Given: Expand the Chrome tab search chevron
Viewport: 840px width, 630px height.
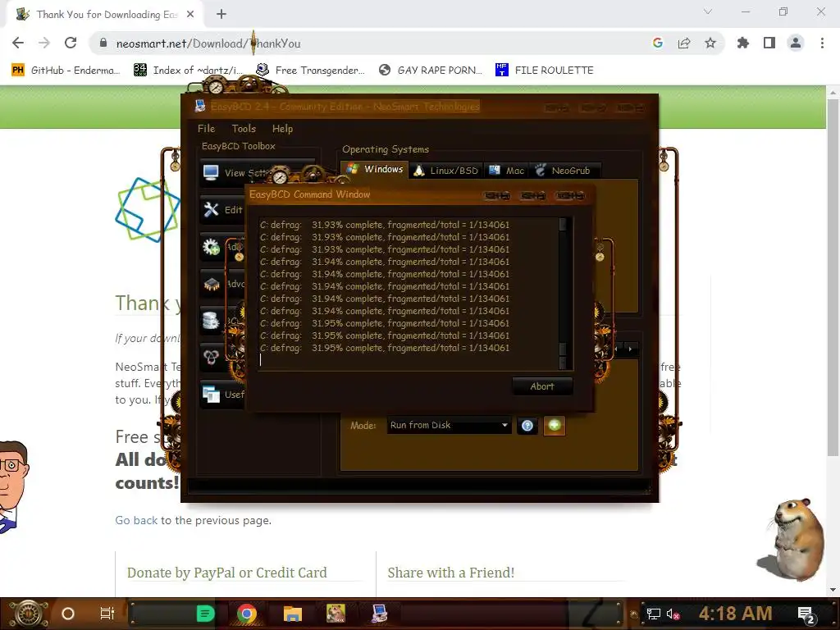Looking at the screenshot, I should 708,11.
